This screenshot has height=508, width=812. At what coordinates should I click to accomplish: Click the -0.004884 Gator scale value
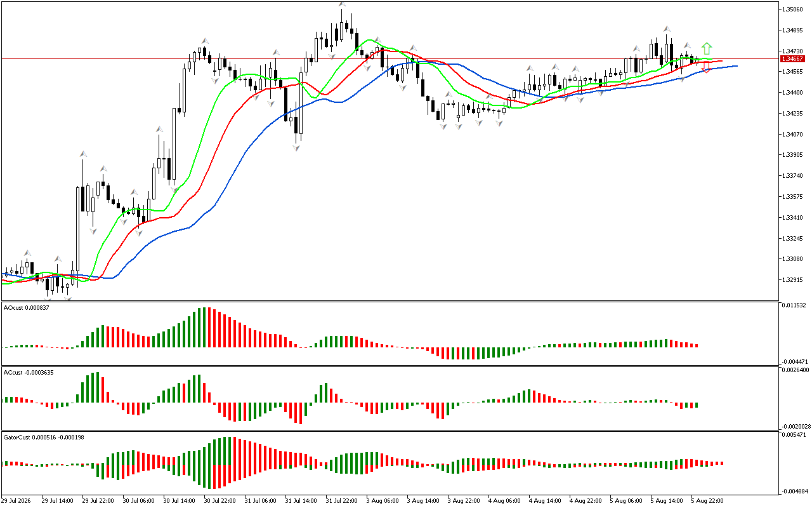[x=796, y=491]
